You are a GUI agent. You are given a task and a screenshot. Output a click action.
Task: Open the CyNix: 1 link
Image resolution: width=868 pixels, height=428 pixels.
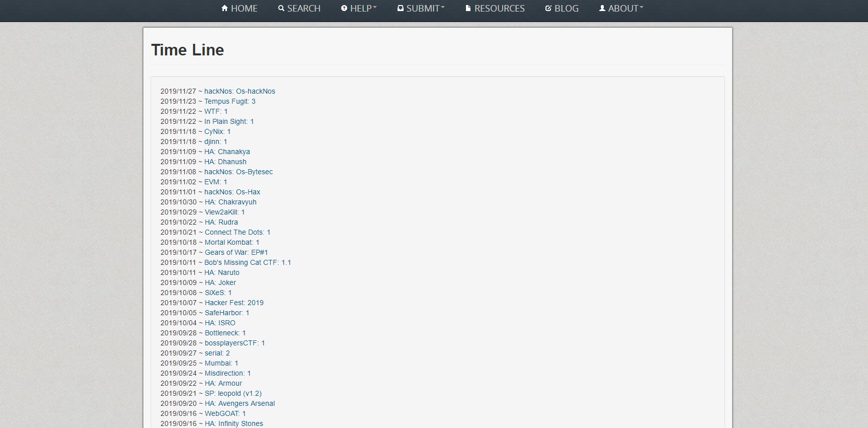[x=217, y=131]
